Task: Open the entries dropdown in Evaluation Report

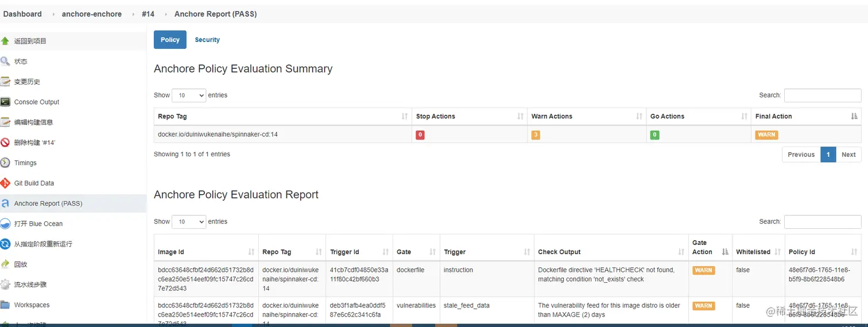Action: [189, 222]
